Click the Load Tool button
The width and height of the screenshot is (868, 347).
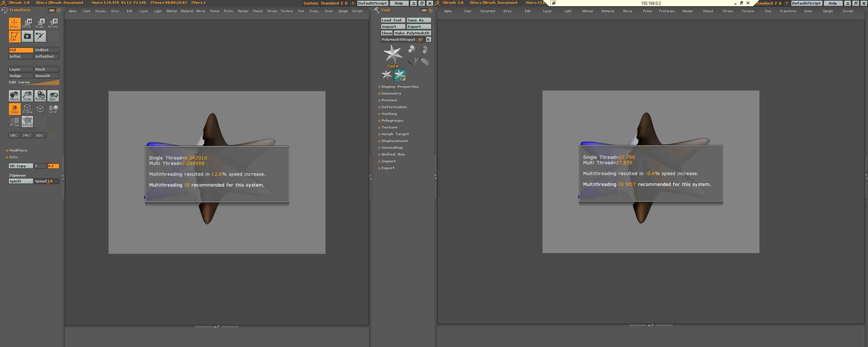pyautogui.click(x=393, y=20)
